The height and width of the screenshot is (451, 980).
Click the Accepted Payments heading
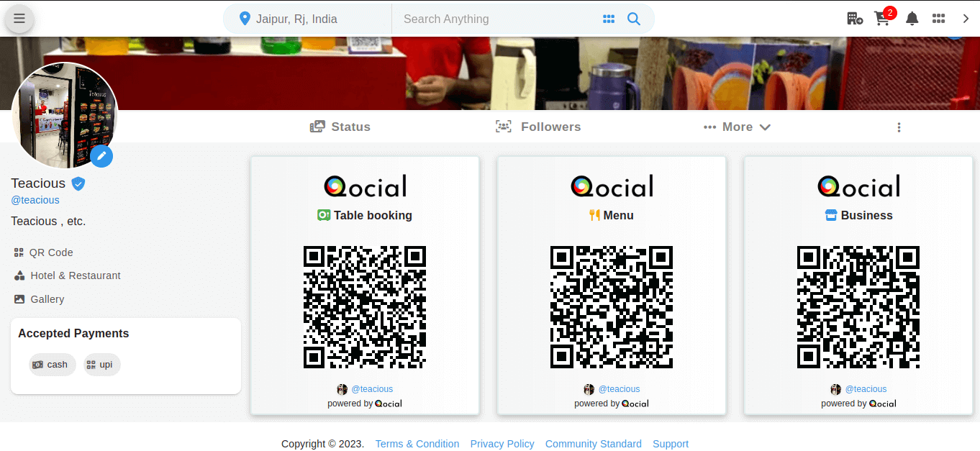pos(73,334)
